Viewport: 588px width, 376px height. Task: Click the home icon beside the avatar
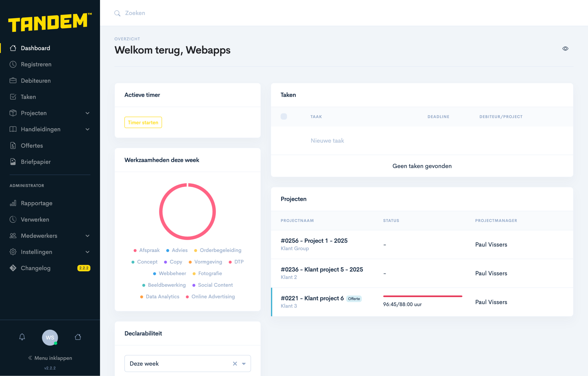click(78, 337)
